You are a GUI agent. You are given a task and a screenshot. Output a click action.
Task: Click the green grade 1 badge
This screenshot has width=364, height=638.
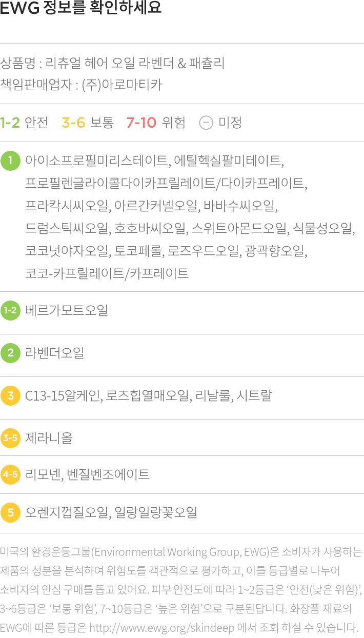point(10,161)
